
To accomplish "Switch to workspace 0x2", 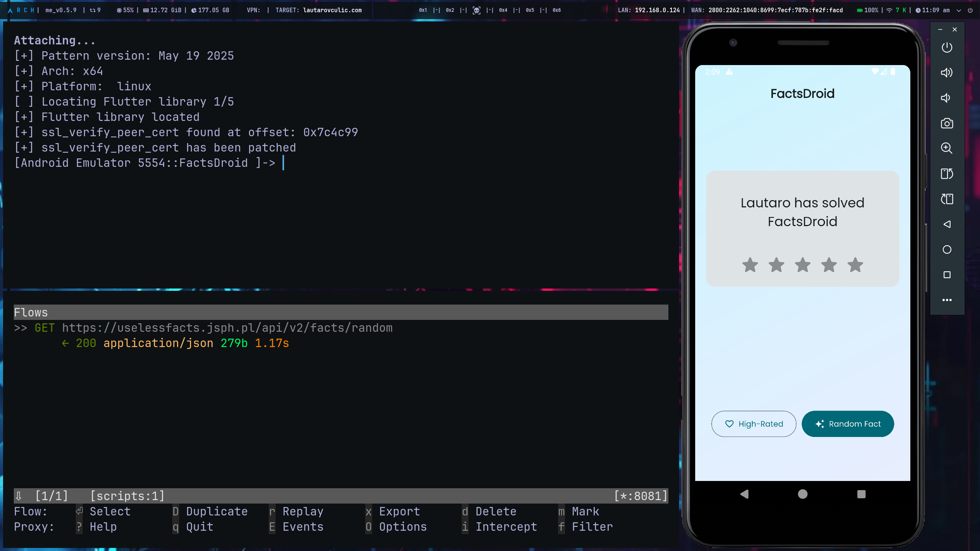I will tap(450, 10).
